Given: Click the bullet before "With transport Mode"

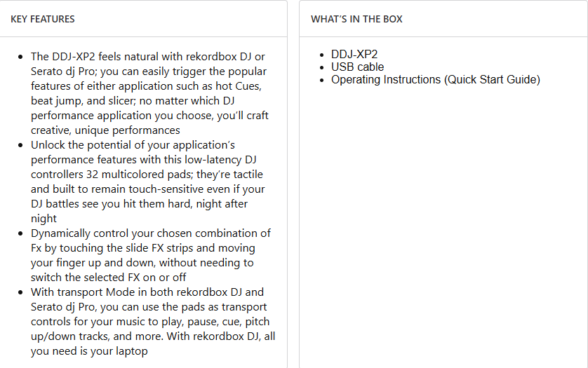Looking at the screenshot, I should click(x=20, y=292).
